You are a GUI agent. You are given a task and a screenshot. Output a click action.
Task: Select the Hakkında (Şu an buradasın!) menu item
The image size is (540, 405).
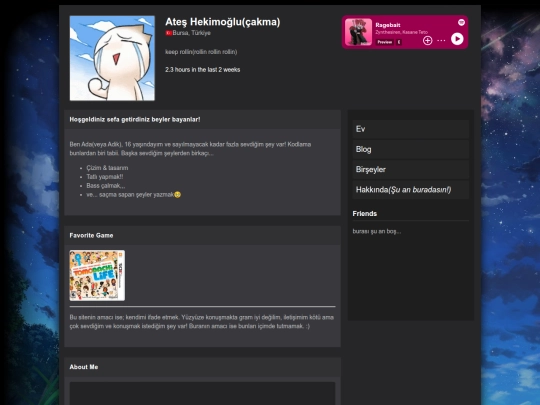[411, 190]
